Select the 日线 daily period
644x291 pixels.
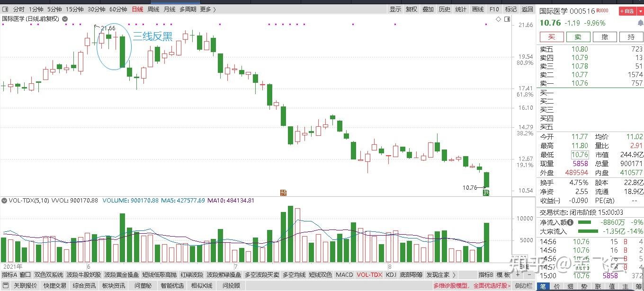coord(137,9)
